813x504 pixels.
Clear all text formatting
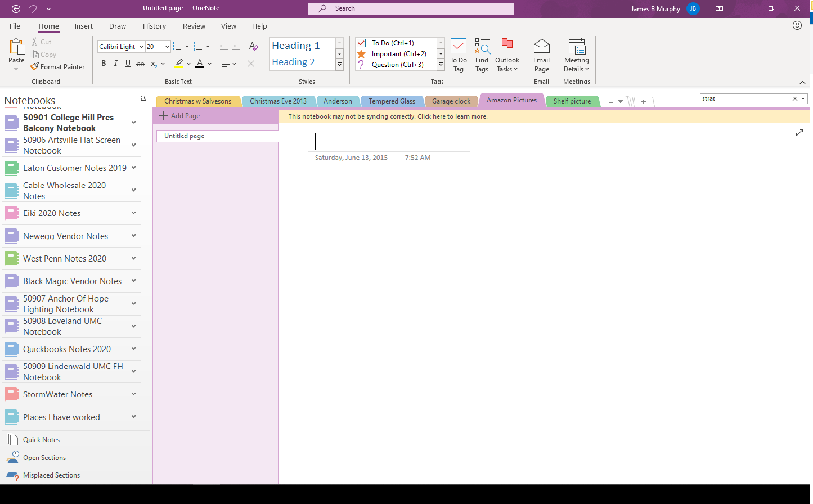tap(254, 47)
